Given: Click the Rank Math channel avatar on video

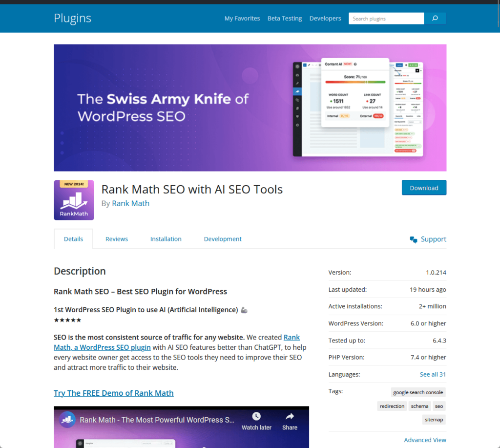Looking at the screenshot, I should click(x=67, y=420).
